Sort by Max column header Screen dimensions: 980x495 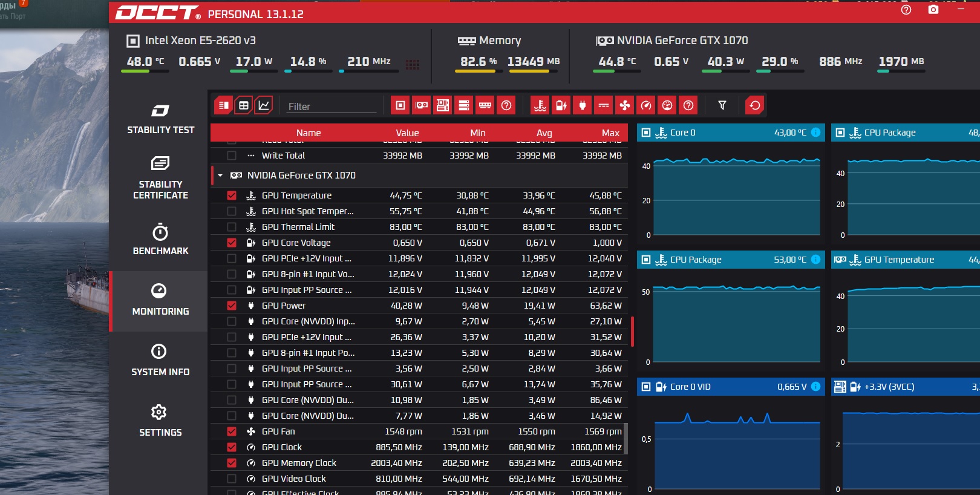[x=610, y=133]
